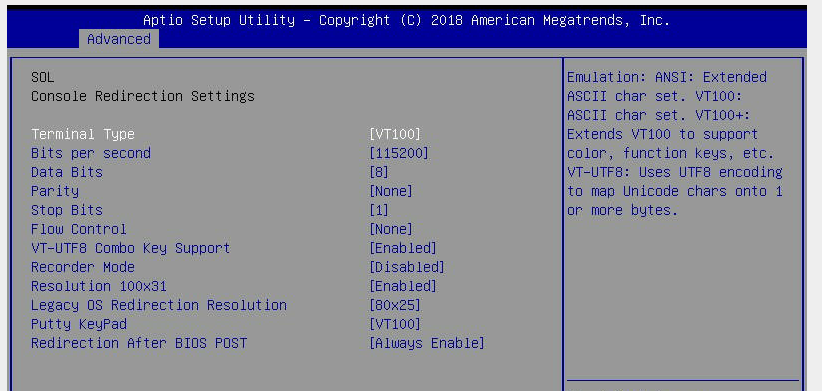
Task: Select the Terminal Type label
Action: (83, 134)
